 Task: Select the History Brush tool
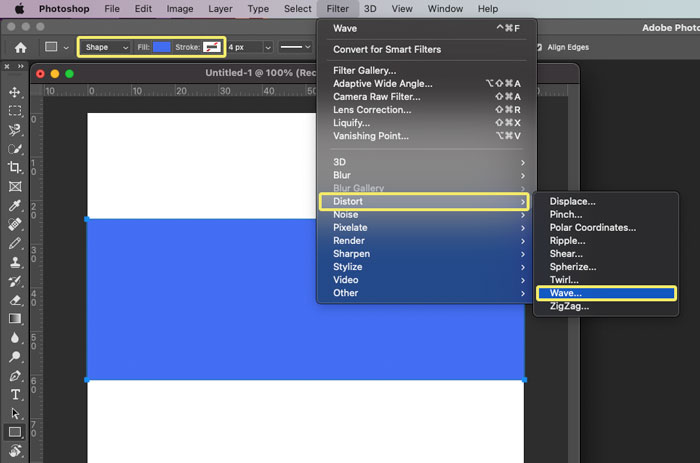point(15,281)
